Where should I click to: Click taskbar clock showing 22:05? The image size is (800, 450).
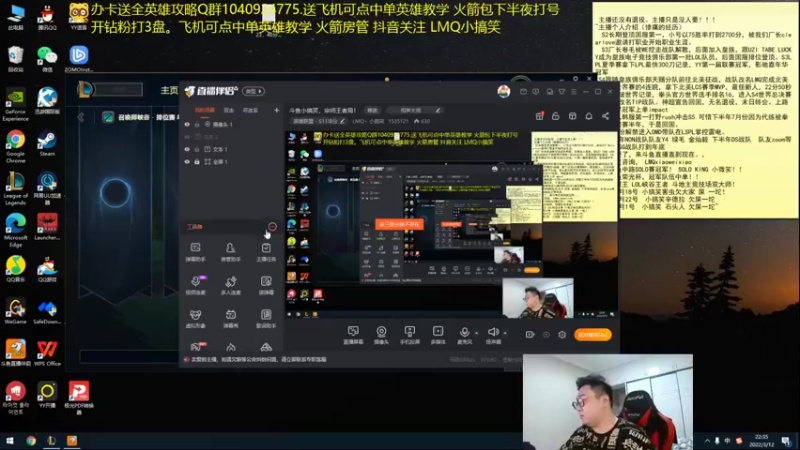pyautogui.click(x=761, y=441)
